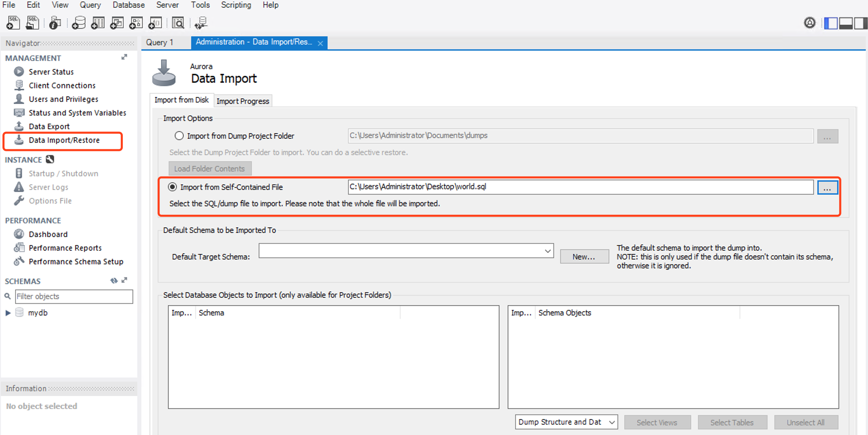Browse for self-contained file with ... button
This screenshot has height=435, width=868.
[x=827, y=188]
